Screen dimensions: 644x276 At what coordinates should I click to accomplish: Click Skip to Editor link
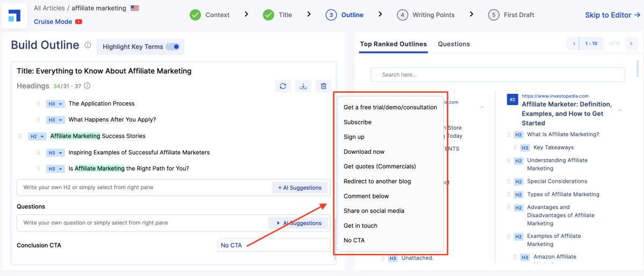612,15
